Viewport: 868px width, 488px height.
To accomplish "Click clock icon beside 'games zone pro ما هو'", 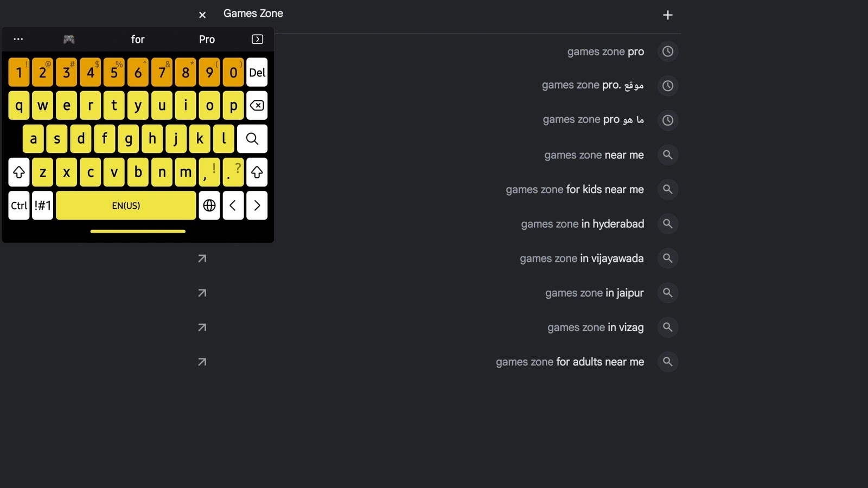I will coord(668,120).
